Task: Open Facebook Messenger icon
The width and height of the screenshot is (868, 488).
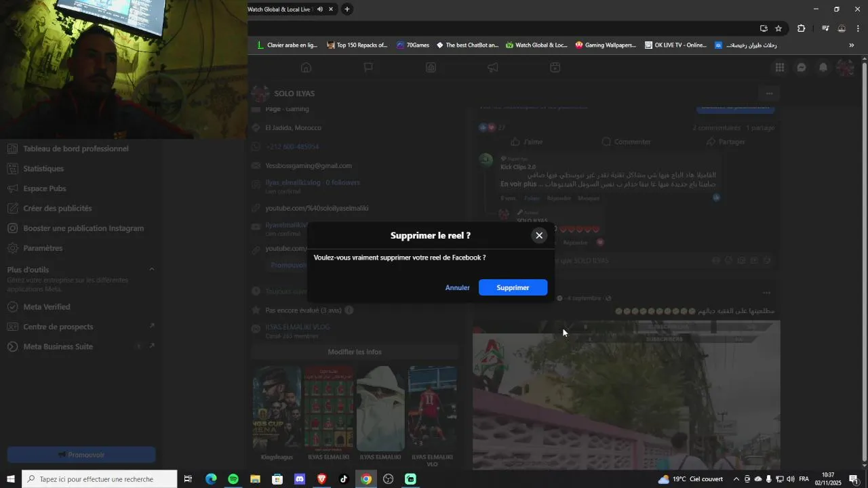Action: coord(802,67)
